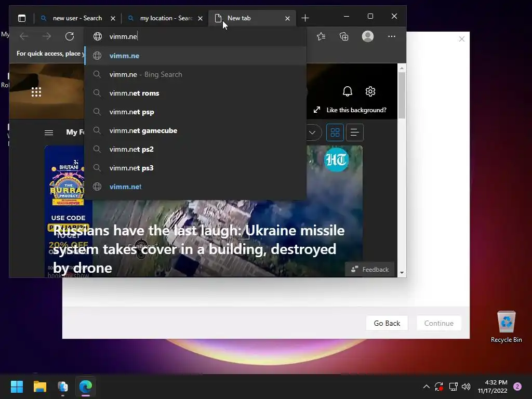
Task: Open Settings and more ellipsis menu
Action: pyautogui.click(x=392, y=36)
